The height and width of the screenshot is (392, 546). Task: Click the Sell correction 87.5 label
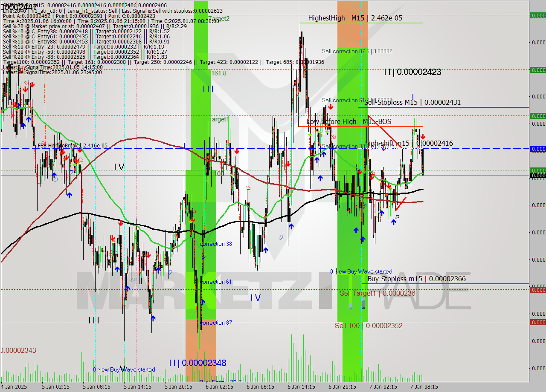[x=357, y=51]
